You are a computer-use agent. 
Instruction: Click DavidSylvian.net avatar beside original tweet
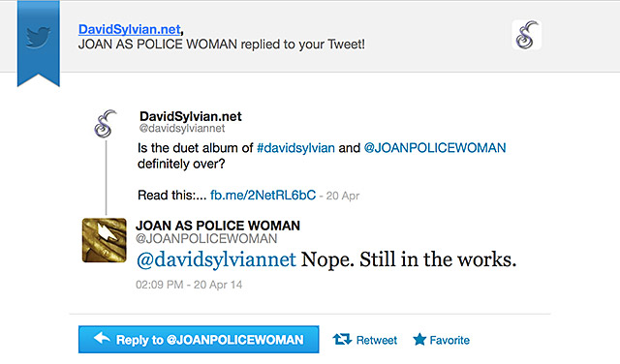106,124
